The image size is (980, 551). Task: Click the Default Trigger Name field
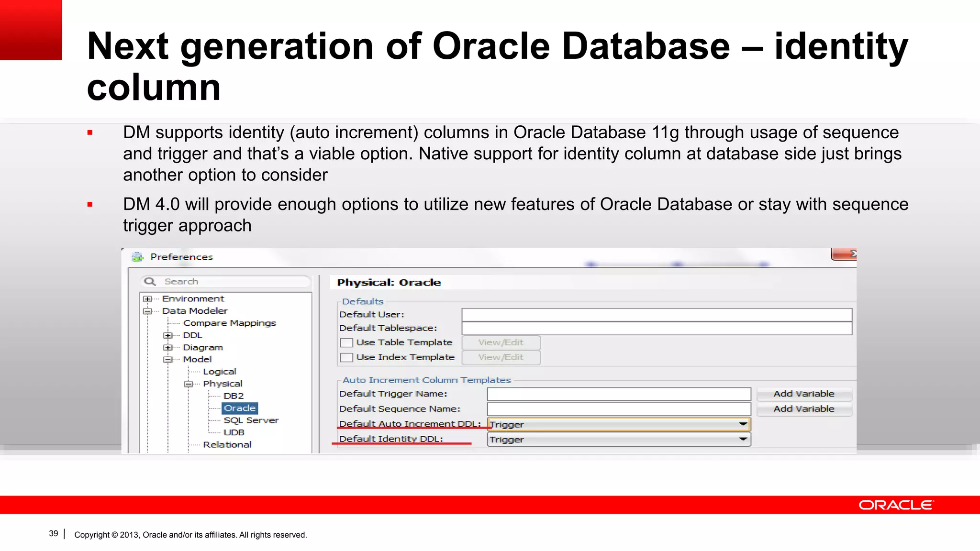point(619,394)
